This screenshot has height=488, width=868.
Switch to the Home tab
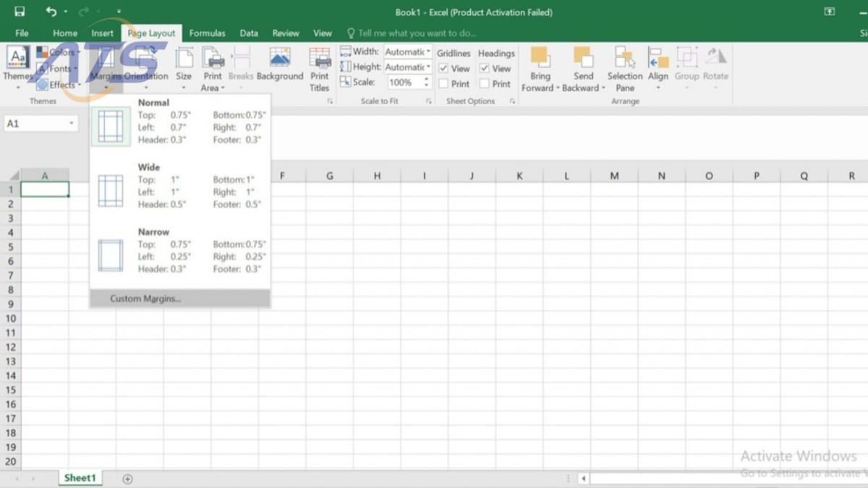click(x=65, y=33)
